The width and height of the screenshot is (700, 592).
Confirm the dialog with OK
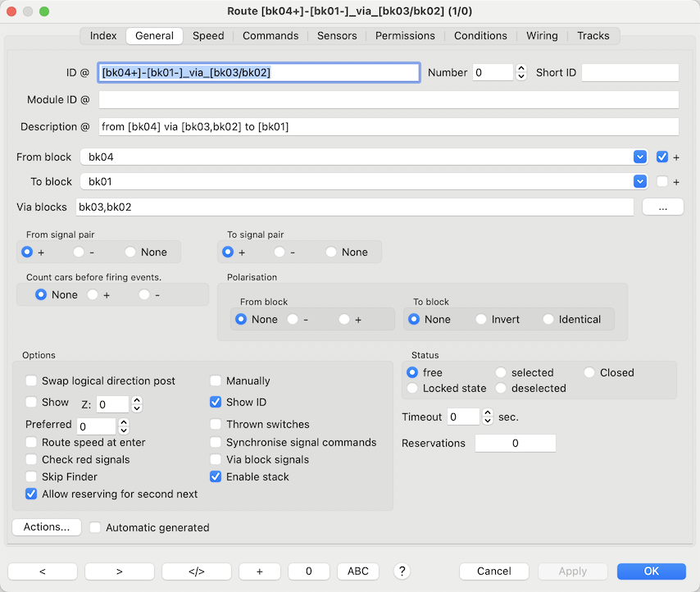pos(651,572)
